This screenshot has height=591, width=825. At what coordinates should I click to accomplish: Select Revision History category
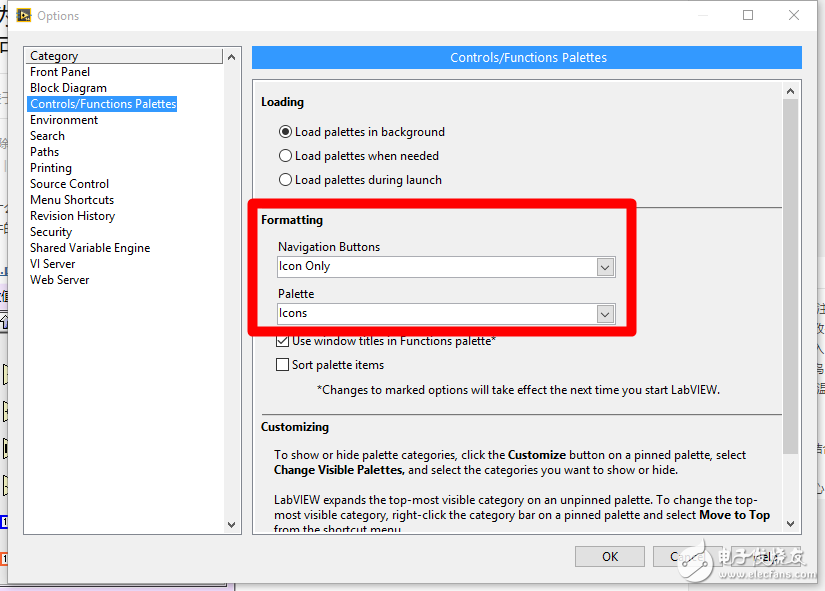click(x=73, y=216)
